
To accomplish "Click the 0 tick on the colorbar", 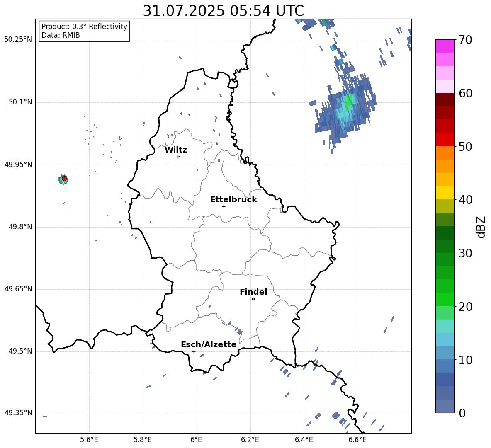I will [462, 413].
